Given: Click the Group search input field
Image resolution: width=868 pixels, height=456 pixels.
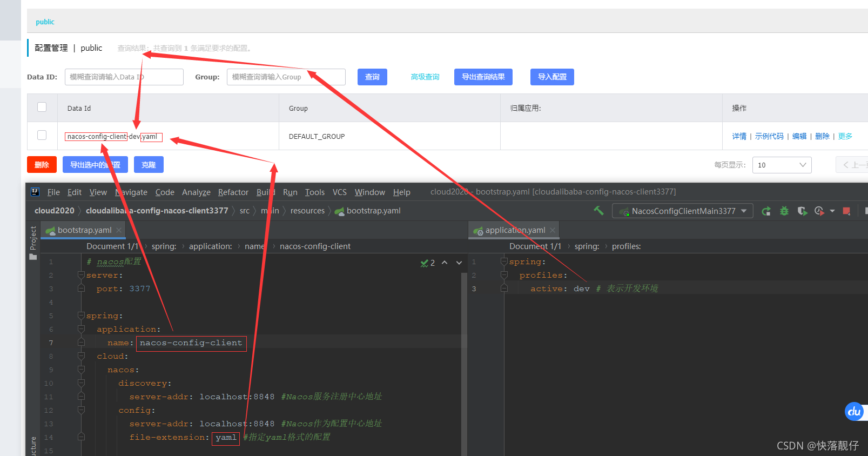Looking at the screenshot, I should point(286,77).
